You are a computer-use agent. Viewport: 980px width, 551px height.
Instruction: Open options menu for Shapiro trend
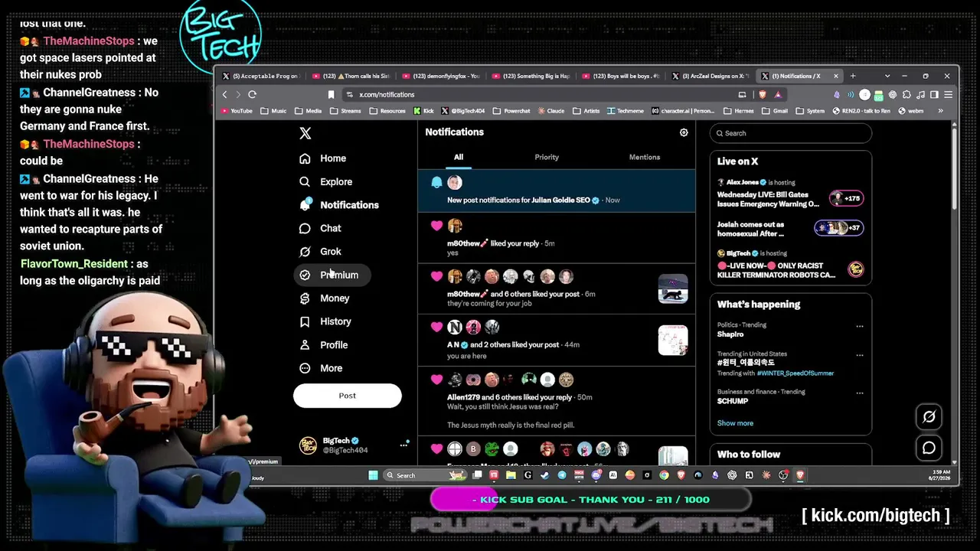click(860, 327)
